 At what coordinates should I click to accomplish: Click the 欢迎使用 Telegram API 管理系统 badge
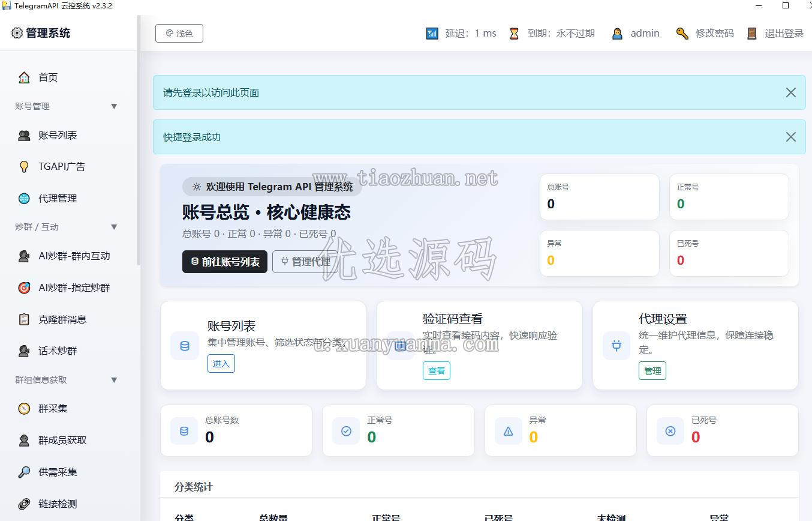point(272,187)
